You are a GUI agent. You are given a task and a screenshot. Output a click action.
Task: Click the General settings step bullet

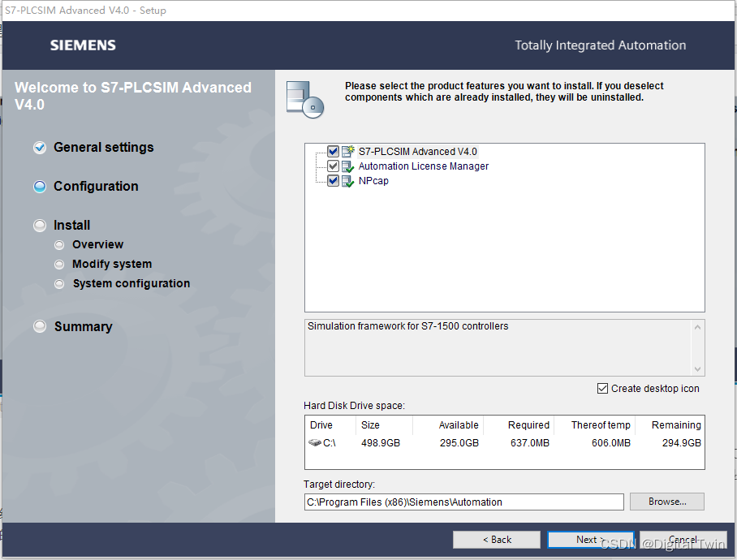40,148
